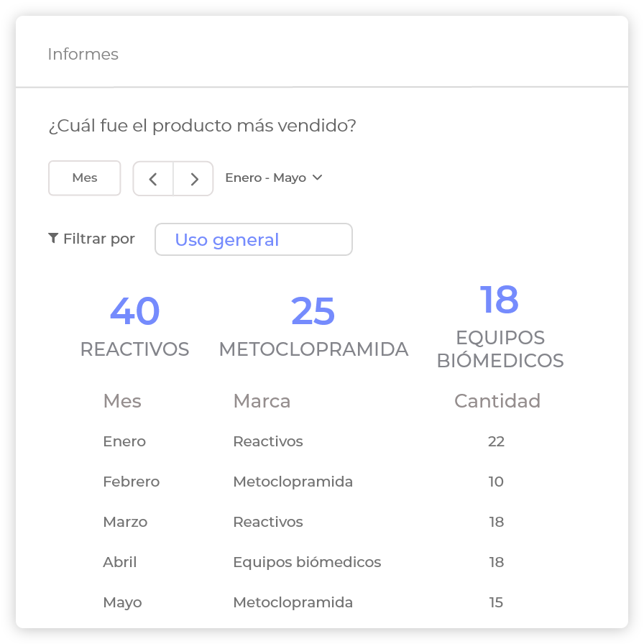Sort by the Marca column header
Screen dimensions: 644x644
pos(262,401)
